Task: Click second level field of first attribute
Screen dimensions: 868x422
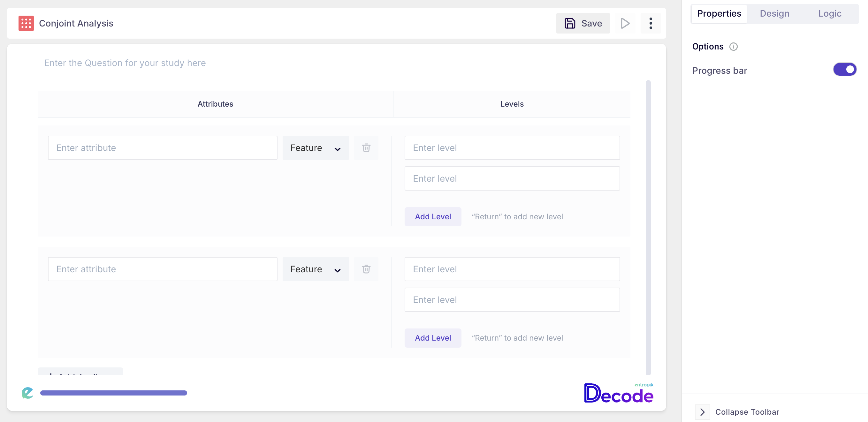Action: (512, 178)
